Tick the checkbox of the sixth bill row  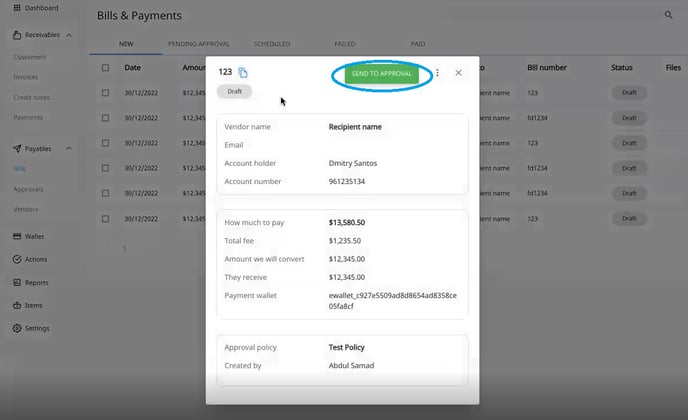click(x=105, y=218)
